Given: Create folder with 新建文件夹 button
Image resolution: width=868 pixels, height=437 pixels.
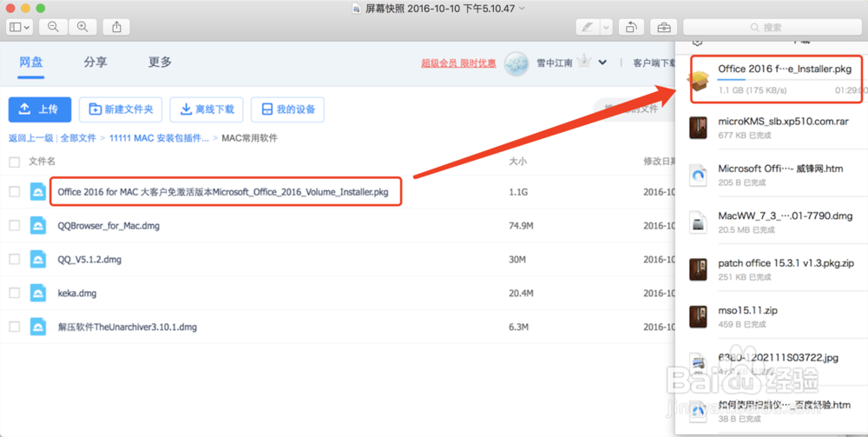Looking at the screenshot, I should pyautogui.click(x=121, y=109).
